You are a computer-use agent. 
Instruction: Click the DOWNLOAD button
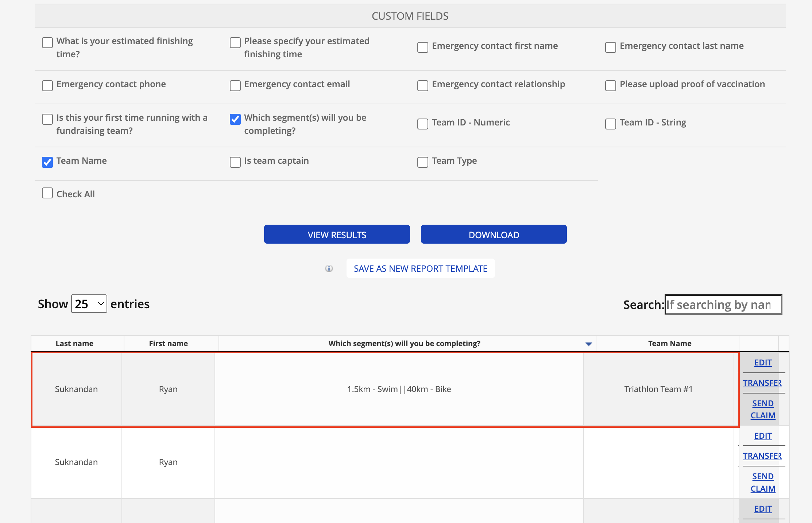[x=494, y=235]
